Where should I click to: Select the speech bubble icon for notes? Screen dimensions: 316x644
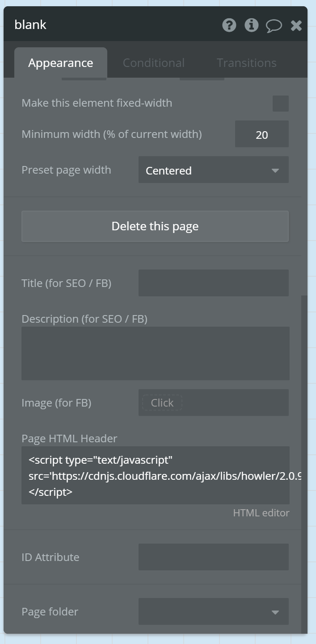pyautogui.click(x=274, y=25)
